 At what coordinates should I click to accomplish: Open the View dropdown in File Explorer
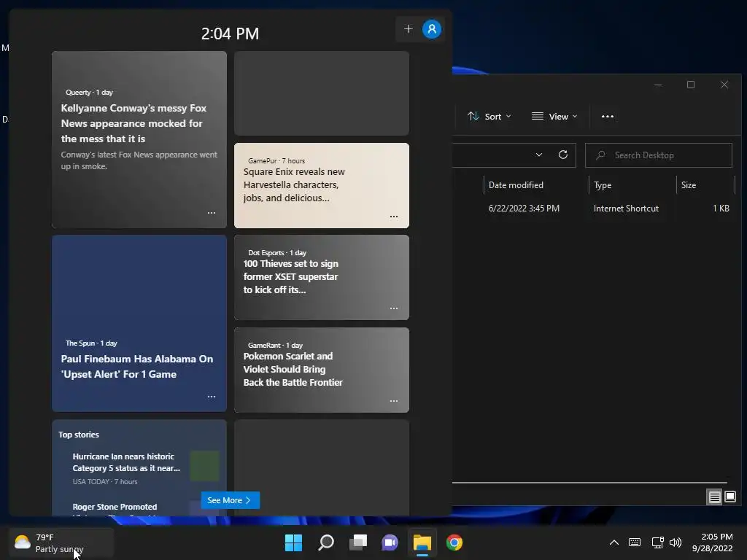[554, 117]
